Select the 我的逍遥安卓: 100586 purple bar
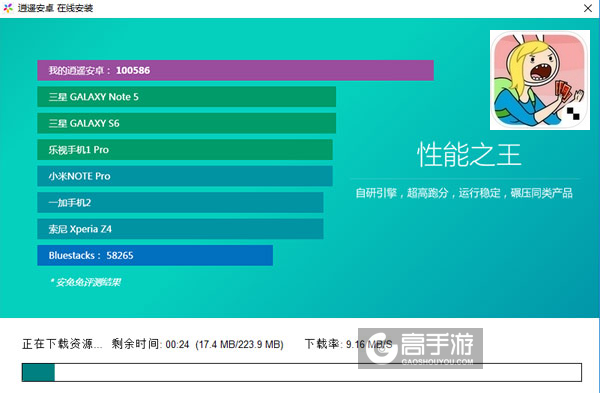The width and height of the screenshot is (600, 393). point(235,70)
